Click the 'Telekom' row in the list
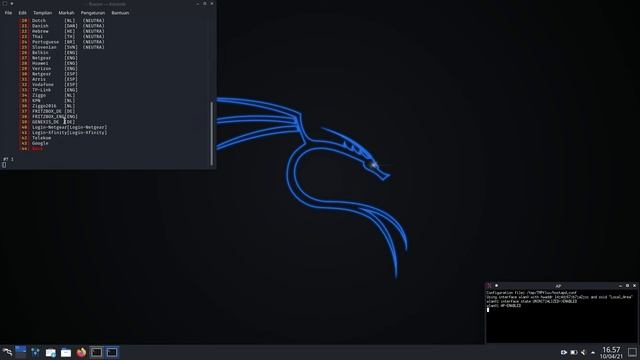 tap(36, 138)
